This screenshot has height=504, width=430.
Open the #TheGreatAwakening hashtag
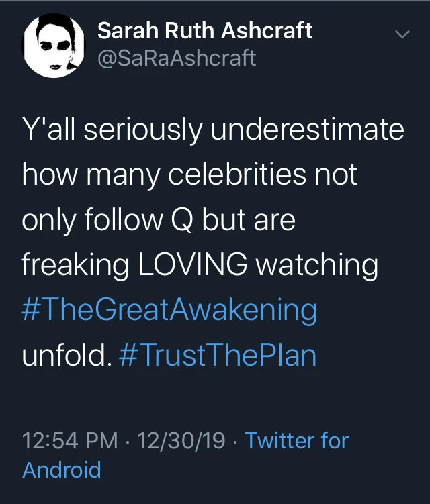tap(169, 311)
